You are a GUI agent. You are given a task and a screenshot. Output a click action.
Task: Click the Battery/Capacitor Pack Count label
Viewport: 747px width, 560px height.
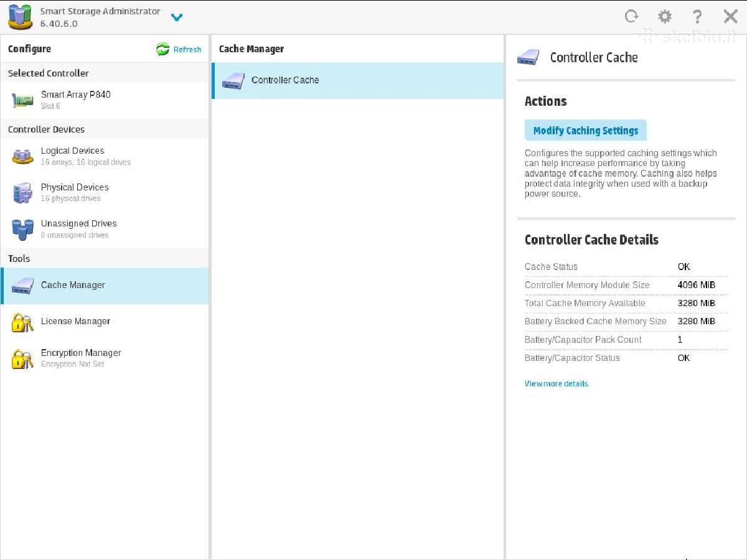click(583, 340)
